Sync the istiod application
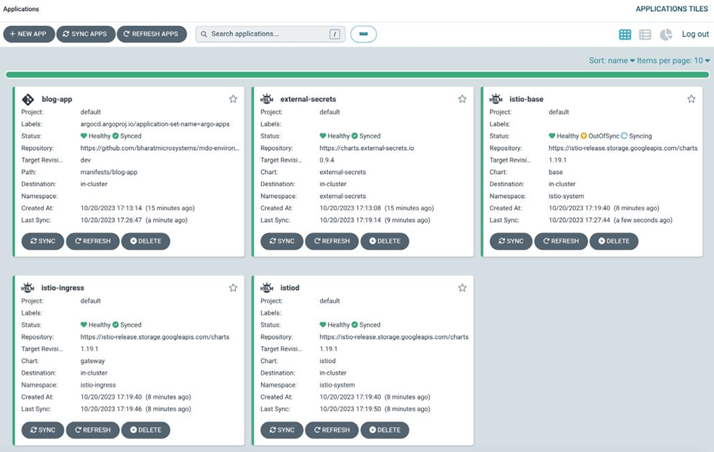The height and width of the screenshot is (452, 714). point(282,430)
